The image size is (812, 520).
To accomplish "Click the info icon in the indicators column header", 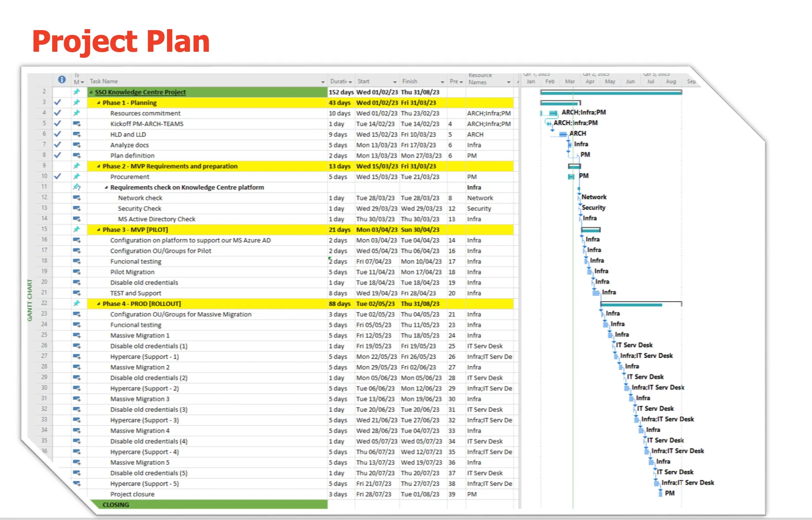I will click(x=61, y=80).
